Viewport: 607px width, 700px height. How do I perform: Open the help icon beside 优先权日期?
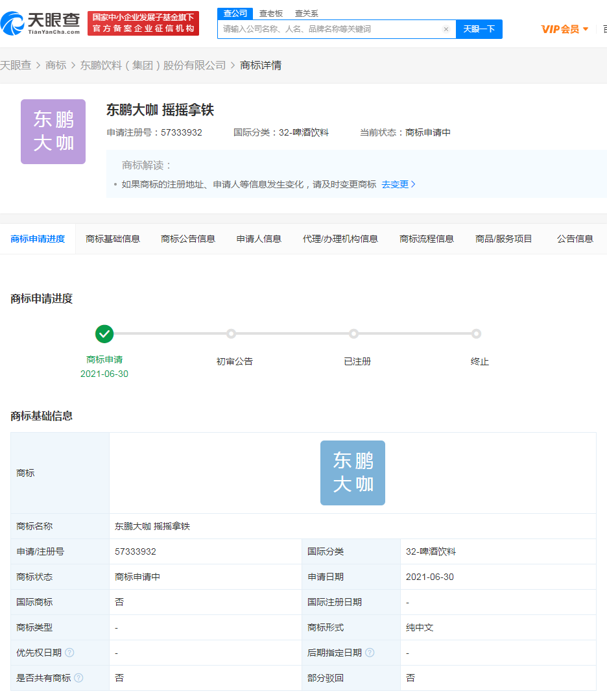tap(69, 653)
